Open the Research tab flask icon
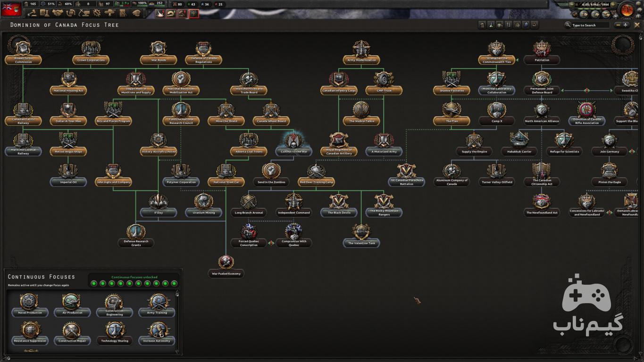 pos(44,13)
